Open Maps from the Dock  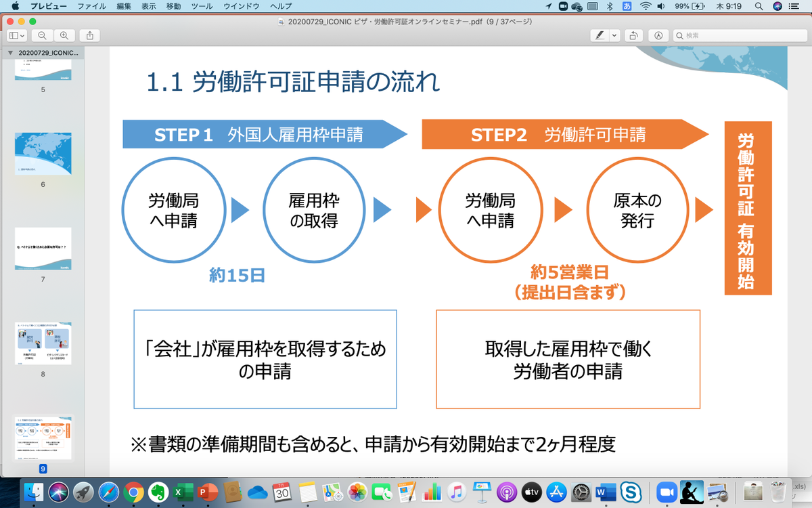click(332, 492)
